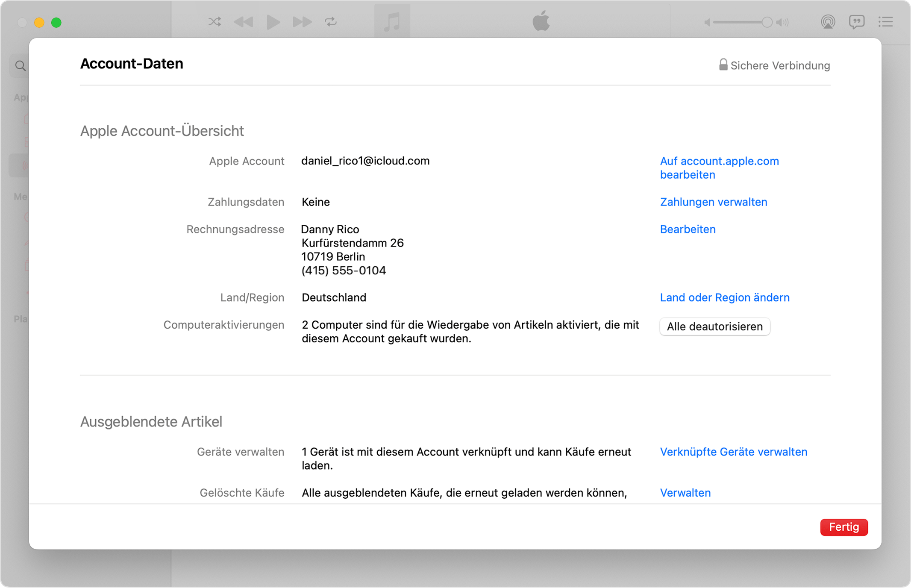Click Fertig to close Account-Daten
The width and height of the screenshot is (911, 588).
pyautogui.click(x=843, y=527)
